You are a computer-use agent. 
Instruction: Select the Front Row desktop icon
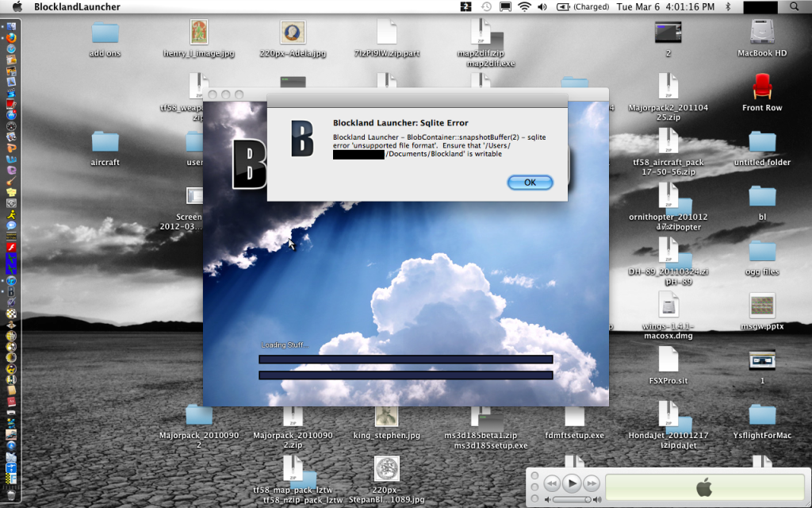[x=762, y=87]
